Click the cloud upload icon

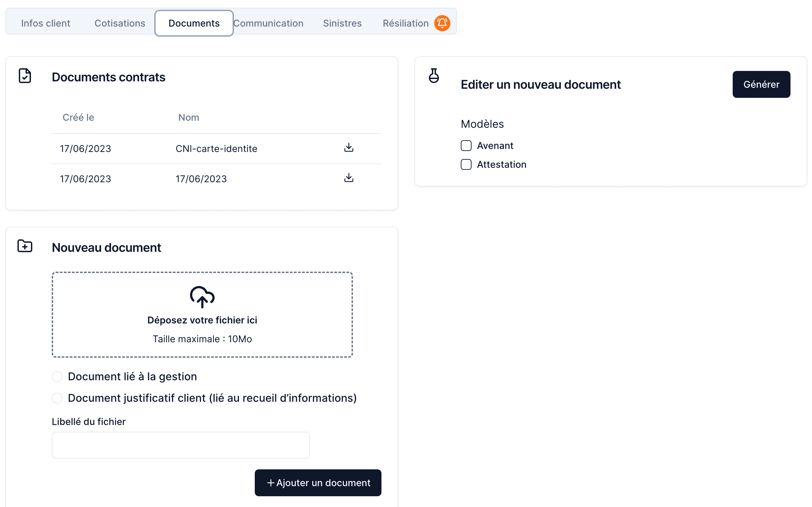202,297
